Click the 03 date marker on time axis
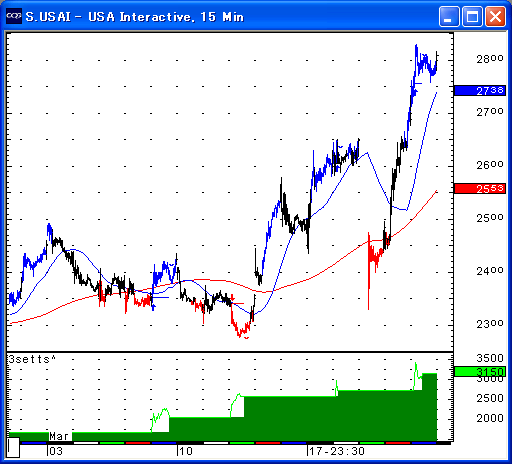Viewport: 512px width, 464px height. (56, 451)
